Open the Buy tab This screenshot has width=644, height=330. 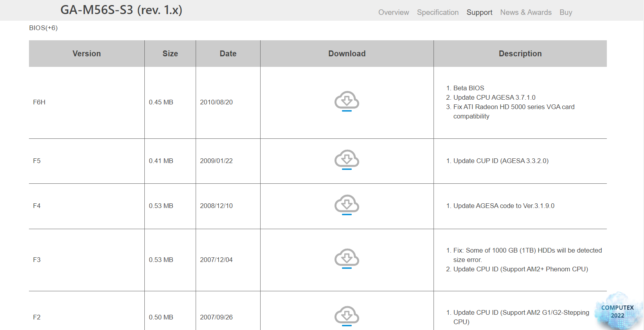[x=566, y=13]
